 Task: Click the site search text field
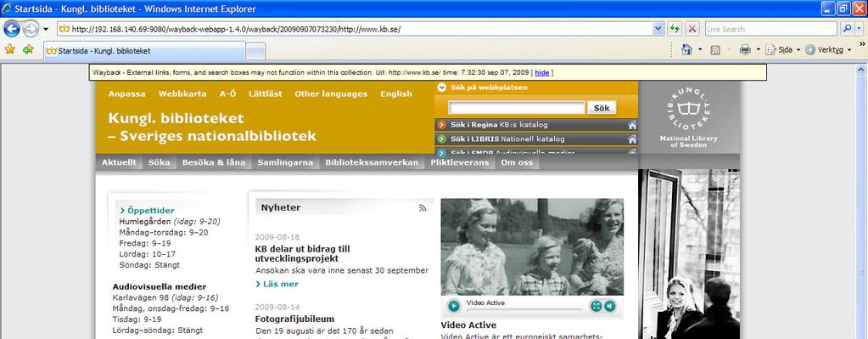[x=517, y=107]
